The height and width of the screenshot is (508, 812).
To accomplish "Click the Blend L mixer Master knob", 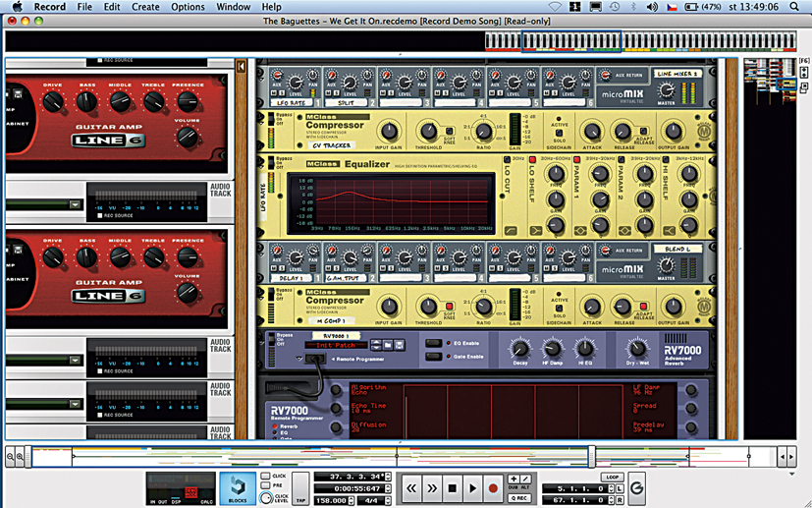I will click(x=666, y=266).
